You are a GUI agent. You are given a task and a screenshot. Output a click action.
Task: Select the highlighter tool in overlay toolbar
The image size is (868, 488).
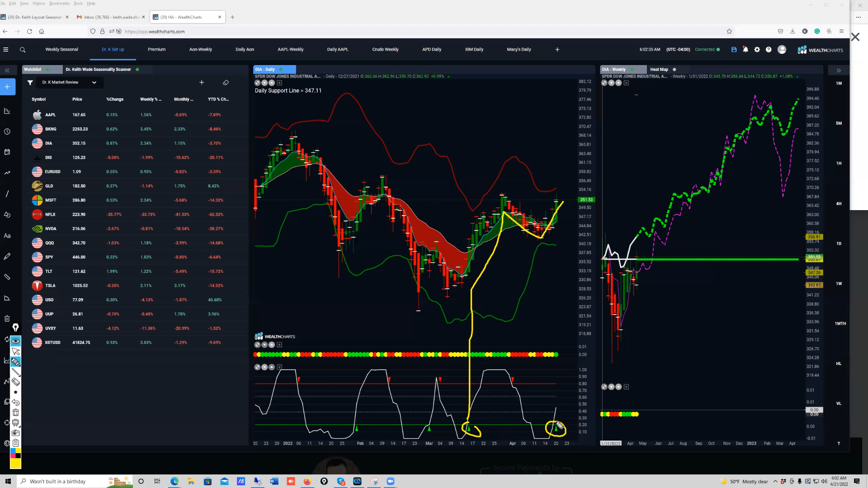(15, 361)
